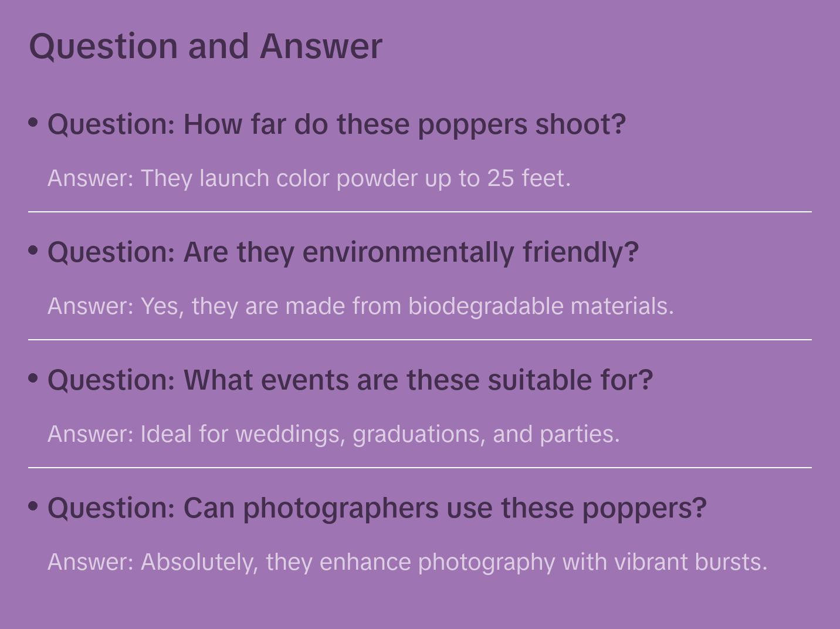The width and height of the screenshot is (840, 629).
Task: Click the answer about launching color powder
Action: pos(309,178)
